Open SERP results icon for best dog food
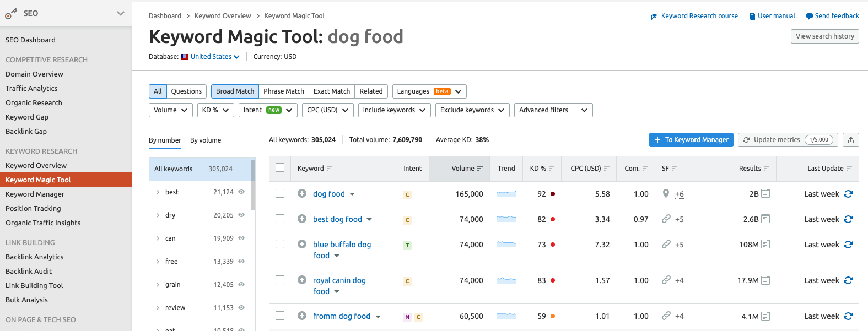The image size is (868, 331). tap(765, 219)
